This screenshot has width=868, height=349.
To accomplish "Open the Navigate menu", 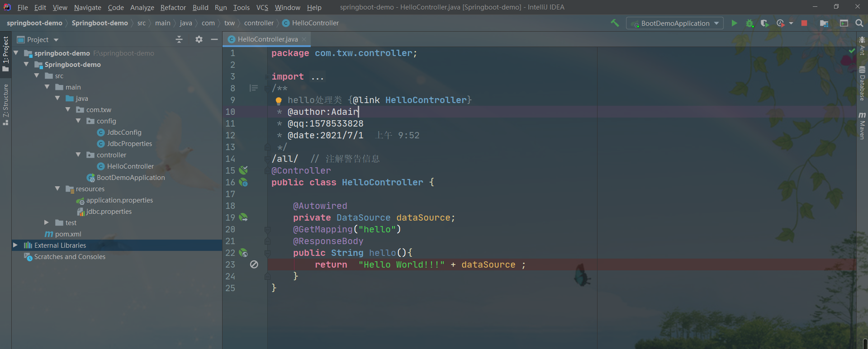I will coord(88,7).
